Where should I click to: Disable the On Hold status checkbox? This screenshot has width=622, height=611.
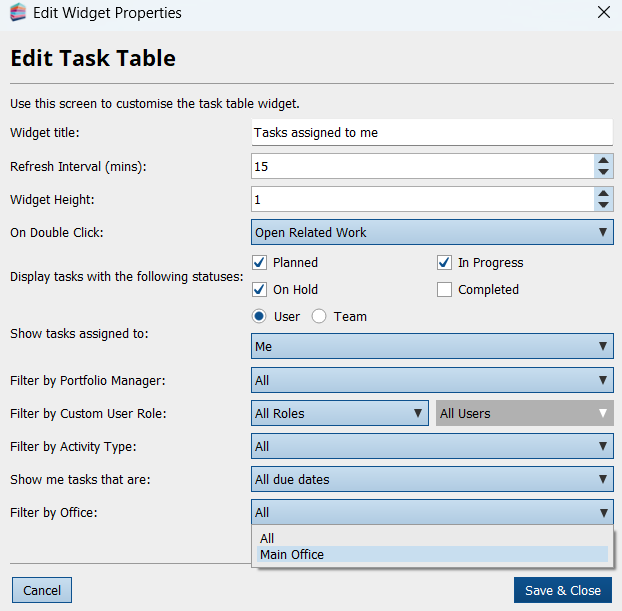[260, 290]
